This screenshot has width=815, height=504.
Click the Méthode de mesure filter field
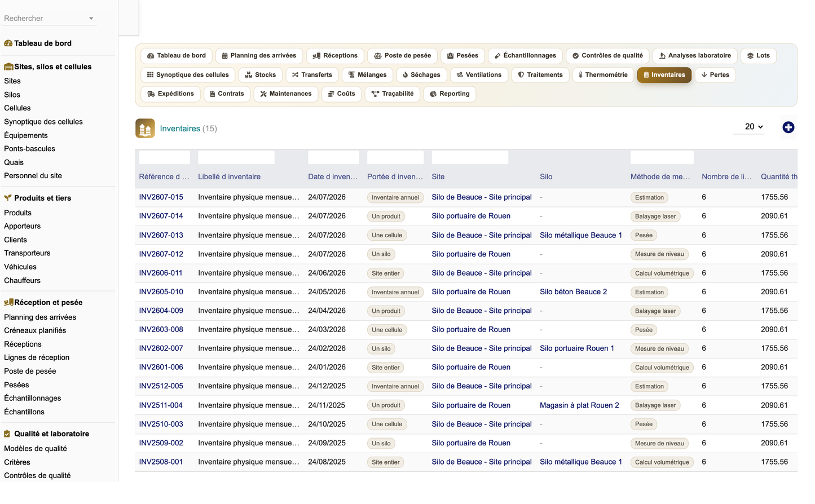pyautogui.click(x=662, y=158)
